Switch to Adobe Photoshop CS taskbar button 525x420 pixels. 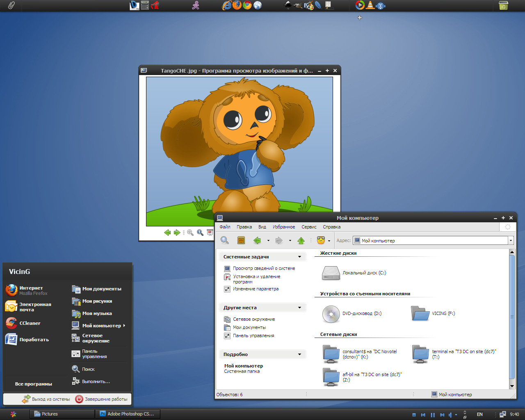[127, 414]
